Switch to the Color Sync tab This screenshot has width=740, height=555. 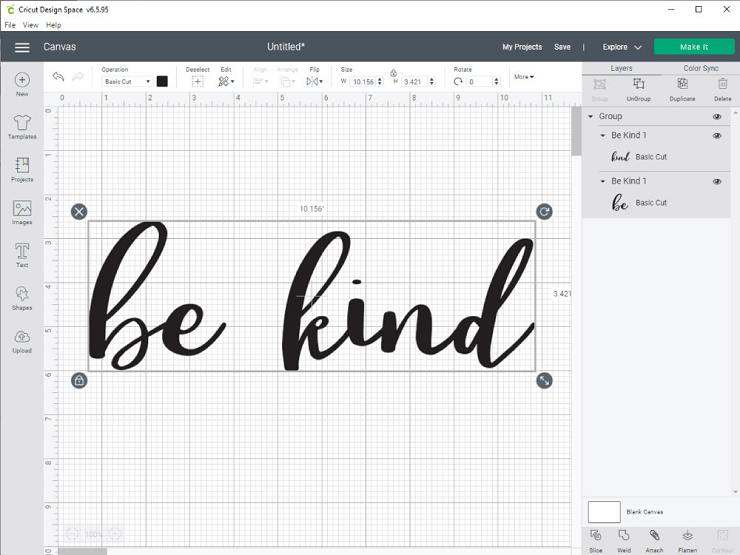pos(701,68)
